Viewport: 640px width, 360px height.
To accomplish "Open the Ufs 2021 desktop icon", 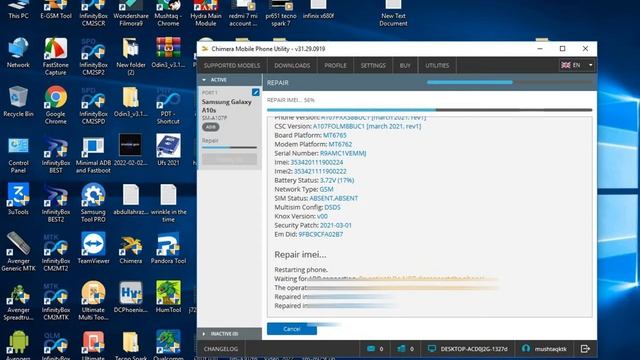I will click(x=168, y=151).
